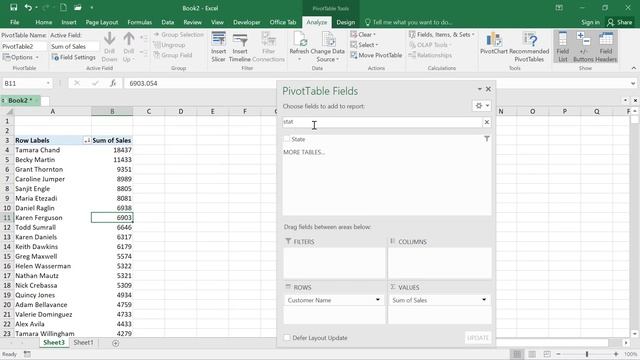Click the PivotTable Name input field
The width and height of the screenshot is (640, 360).
(23, 47)
